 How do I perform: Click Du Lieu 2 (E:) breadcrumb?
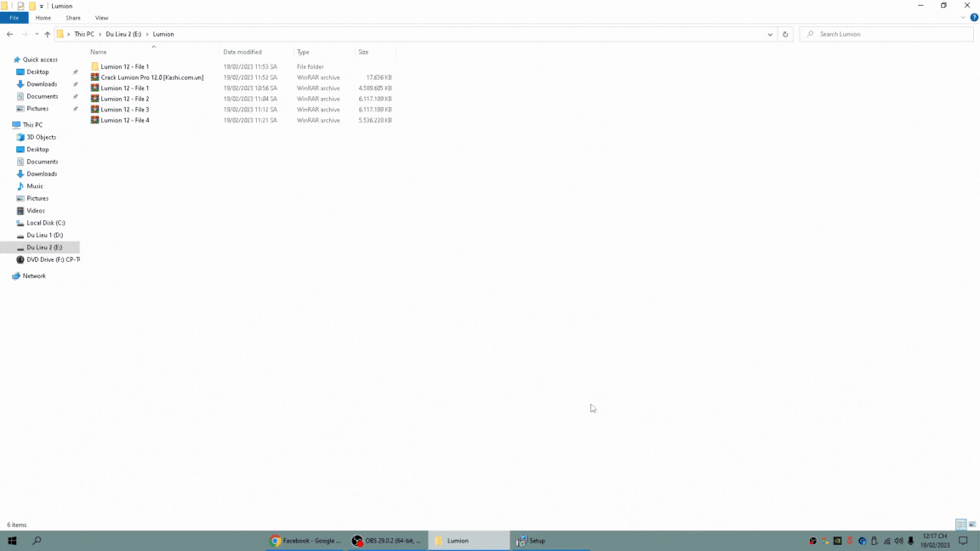[x=123, y=34]
